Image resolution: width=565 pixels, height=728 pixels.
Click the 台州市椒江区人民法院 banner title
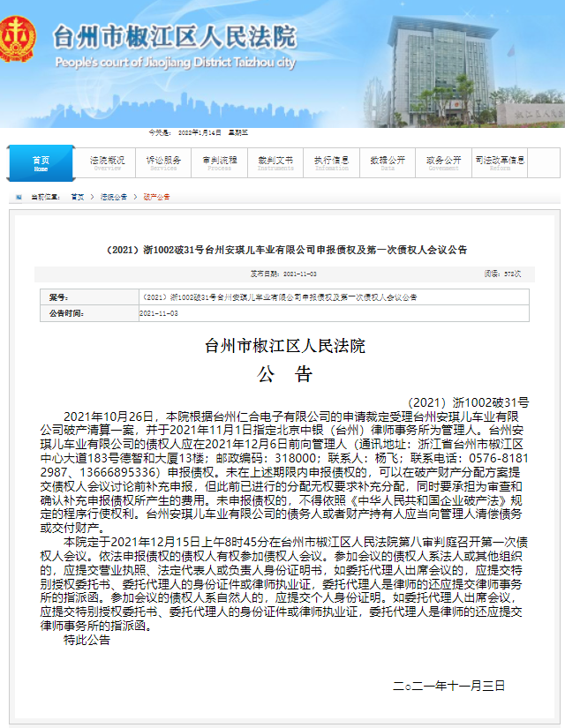[x=175, y=37]
